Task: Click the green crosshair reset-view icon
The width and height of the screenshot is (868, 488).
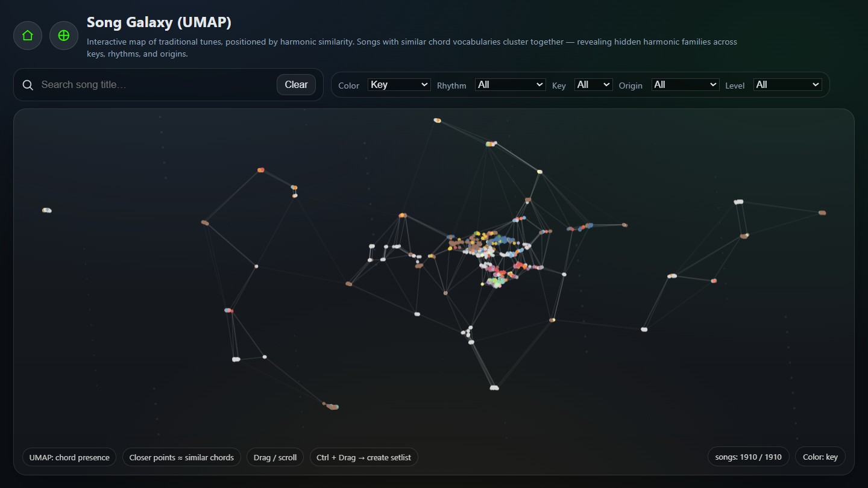Action: pyautogui.click(x=63, y=35)
